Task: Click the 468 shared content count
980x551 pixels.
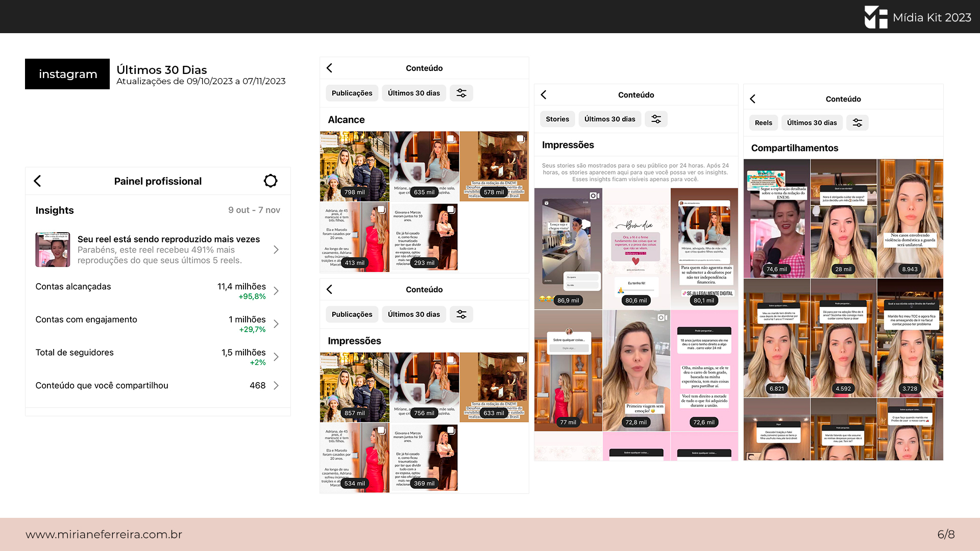Action: click(257, 386)
